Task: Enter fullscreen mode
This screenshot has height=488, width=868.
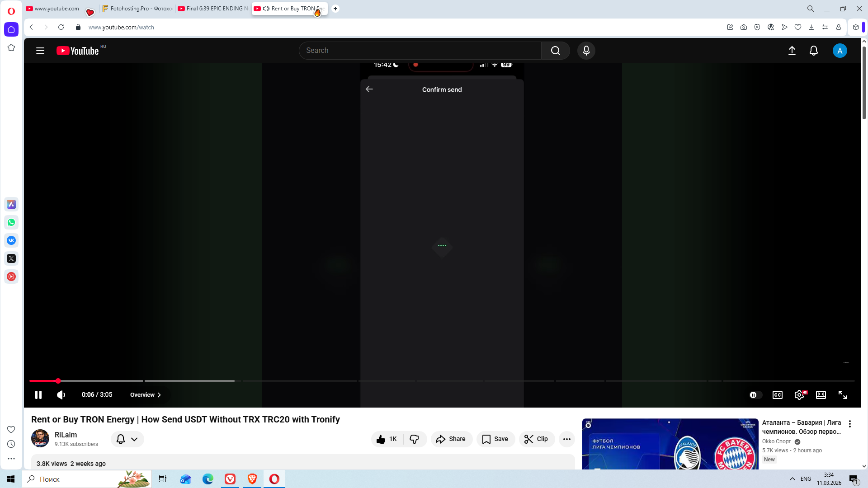Action: pos(843,395)
